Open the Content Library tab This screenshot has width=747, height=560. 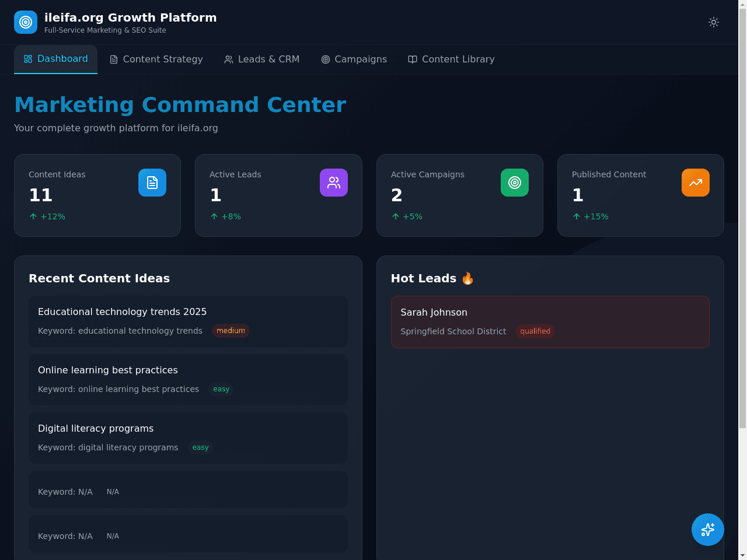451,60
